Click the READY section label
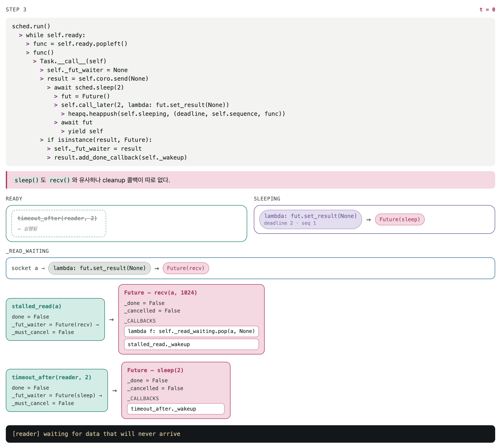This screenshot has width=501, height=448. pos(14,199)
